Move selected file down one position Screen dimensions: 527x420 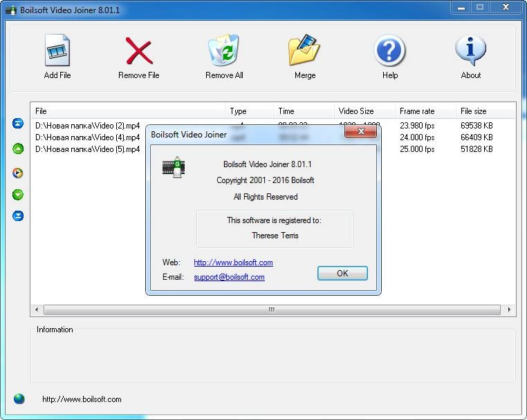coord(18,194)
